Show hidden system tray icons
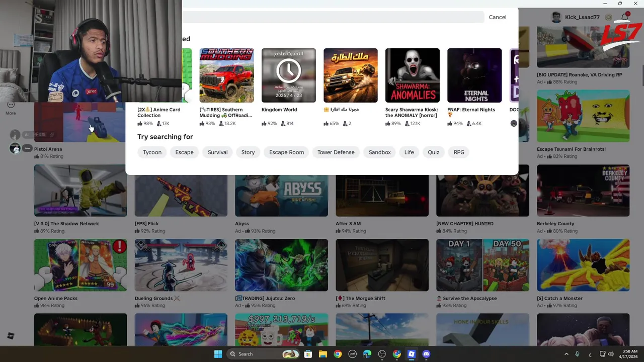 pos(566,354)
